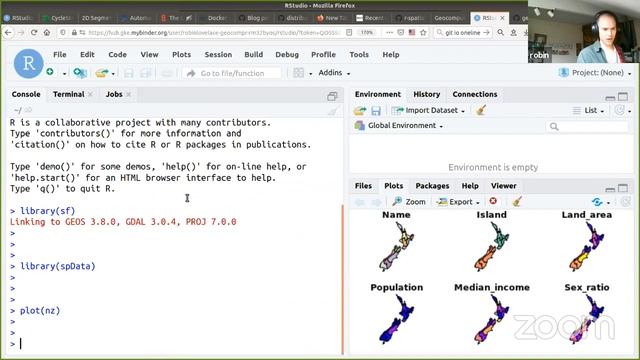Click the Median_income map thumbnail
Screen dimensions: 640x360
click(492, 319)
